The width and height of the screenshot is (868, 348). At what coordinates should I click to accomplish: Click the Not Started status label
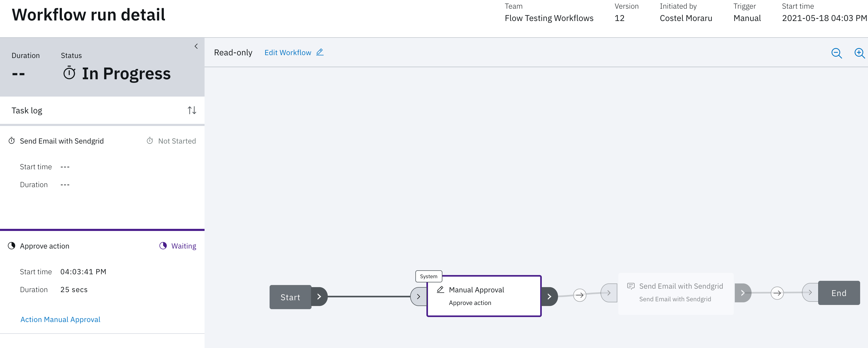coord(177,141)
